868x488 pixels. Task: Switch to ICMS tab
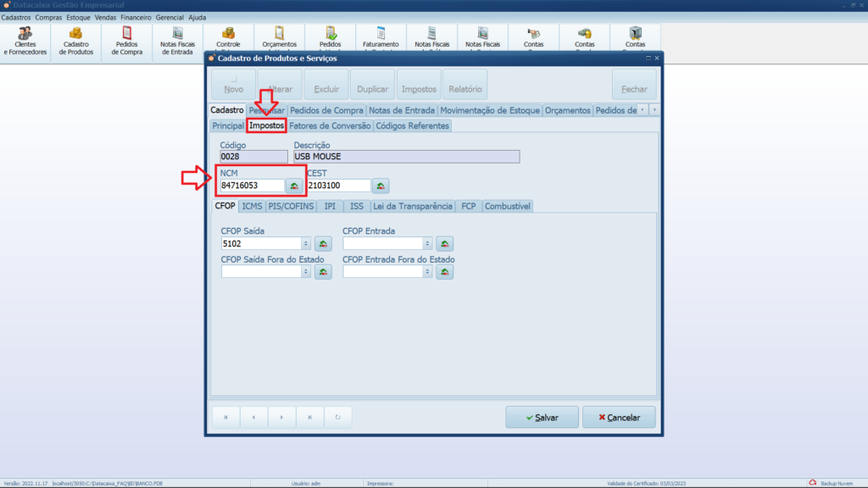point(252,206)
